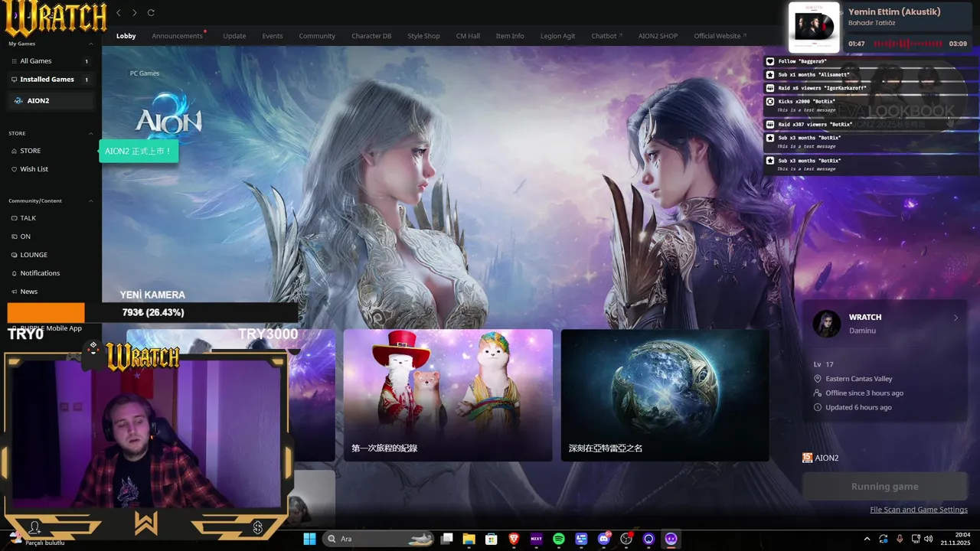Open File Scan and Game Settings
The width and height of the screenshot is (980, 551).
pos(919,510)
